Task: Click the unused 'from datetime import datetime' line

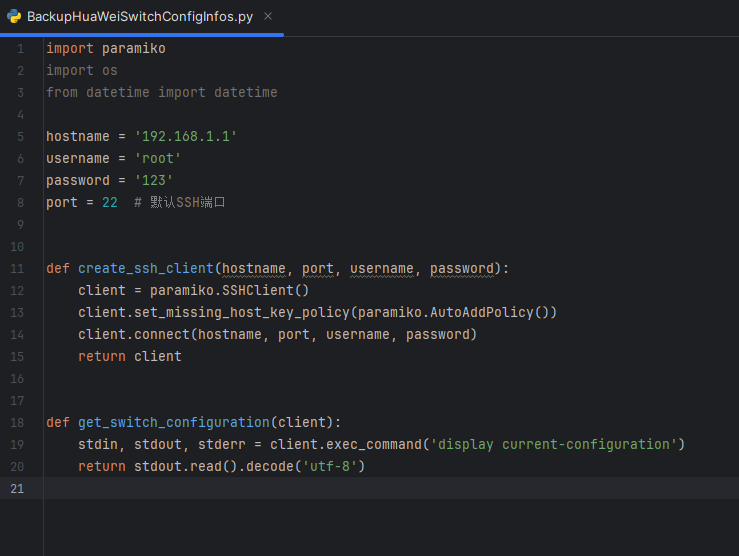Action: pyautogui.click(x=162, y=92)
